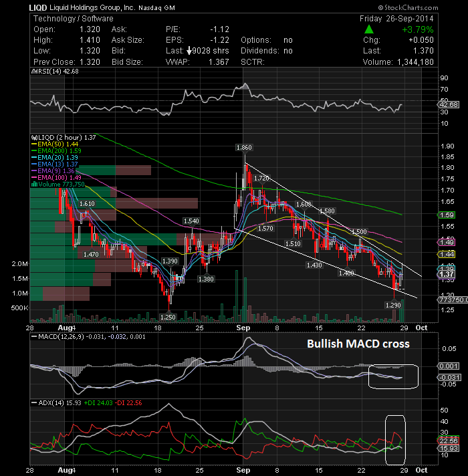Click the 1.510 price label
The height and width of the screenshot is (476, 468).
(294, 244)
